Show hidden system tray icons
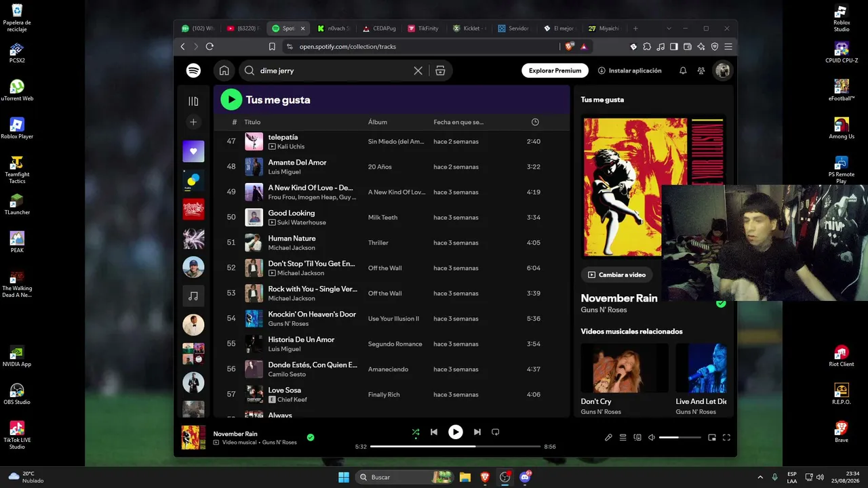868x488 pixels. pyautogui.click(x=760, y=477)
